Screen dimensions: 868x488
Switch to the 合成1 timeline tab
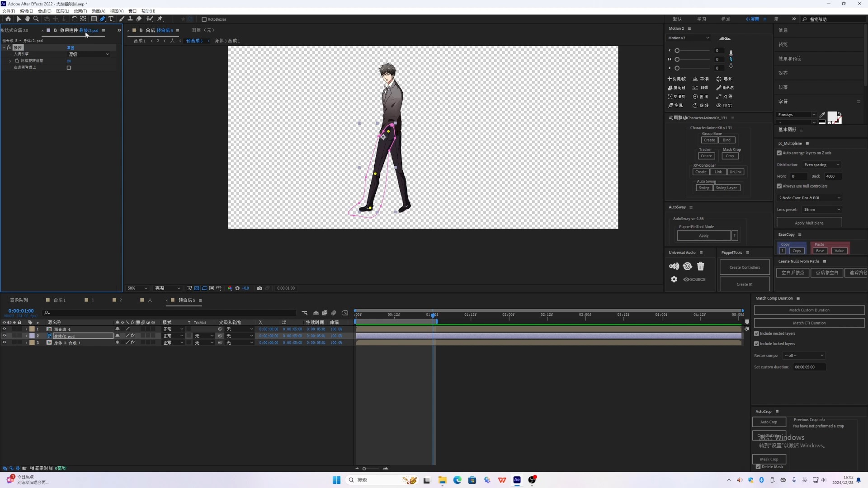59,300
